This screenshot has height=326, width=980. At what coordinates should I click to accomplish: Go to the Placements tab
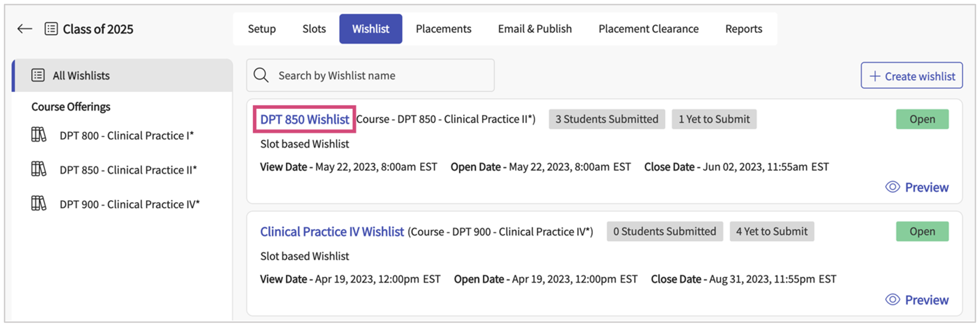pos(443,29)
